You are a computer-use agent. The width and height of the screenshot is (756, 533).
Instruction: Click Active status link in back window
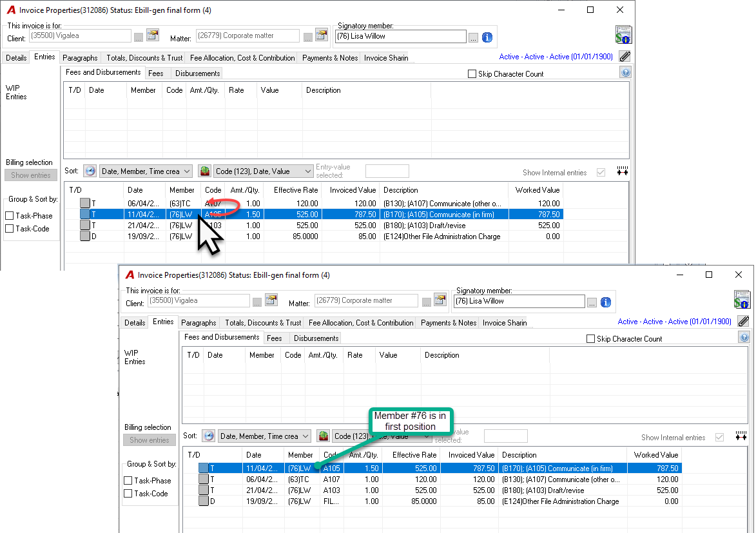click(x=556, y=57)
